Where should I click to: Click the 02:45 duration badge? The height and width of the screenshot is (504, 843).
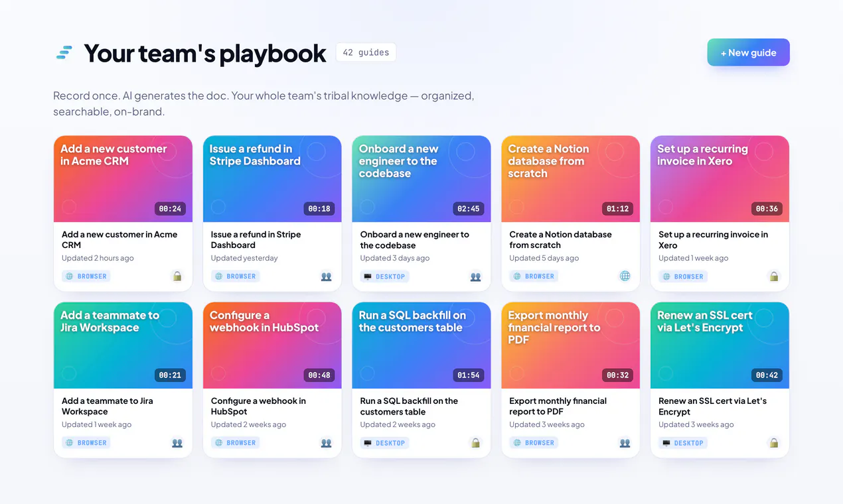[469, 208]
